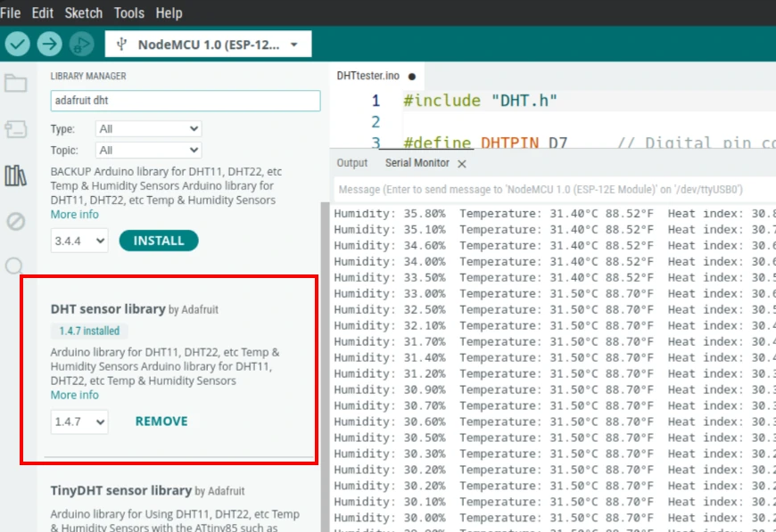
Task: Open the Sketch menu
Action: pos(84,12)
